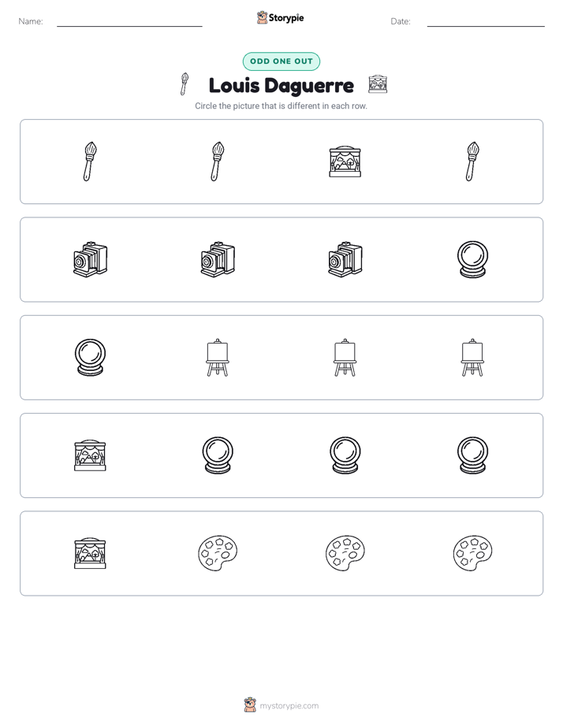This screenshot has width=563, height=728.
Task: Circle the diorama theater in row one
Action: [x=345, y=162]
